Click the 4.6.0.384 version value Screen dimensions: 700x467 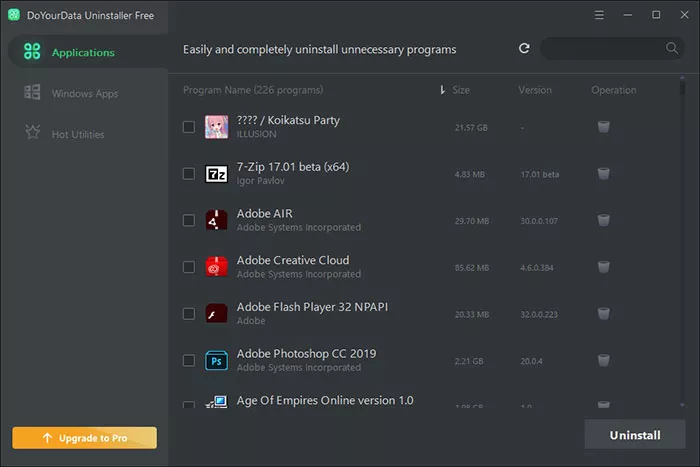coord(537,268)
